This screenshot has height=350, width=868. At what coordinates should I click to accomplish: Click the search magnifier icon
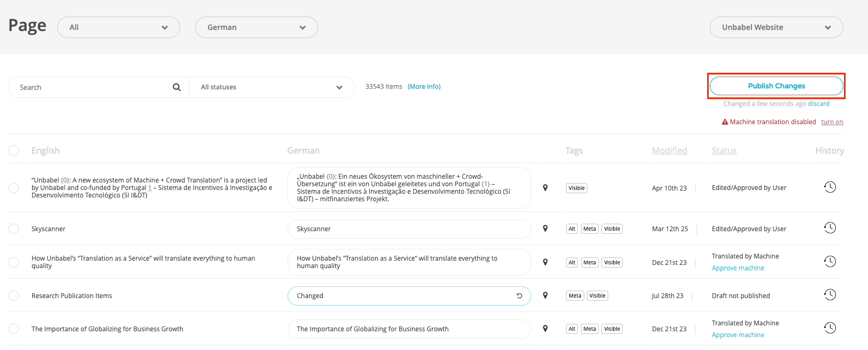point(176,87)
